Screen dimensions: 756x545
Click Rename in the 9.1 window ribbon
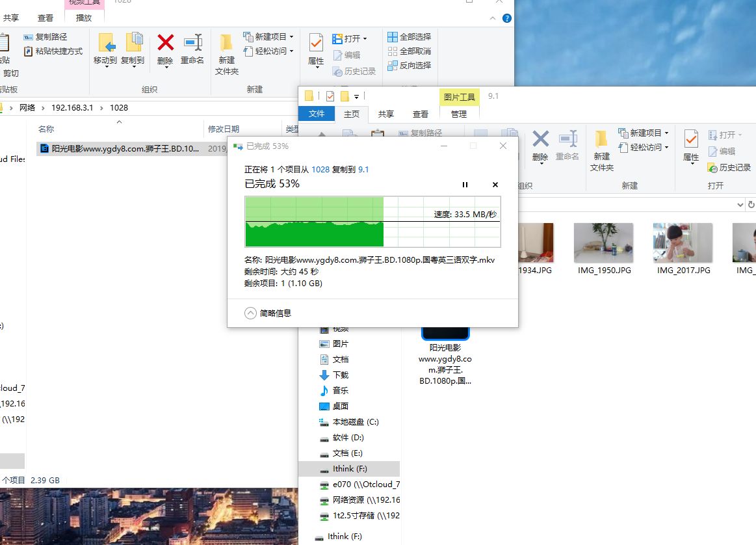point(567,145)
